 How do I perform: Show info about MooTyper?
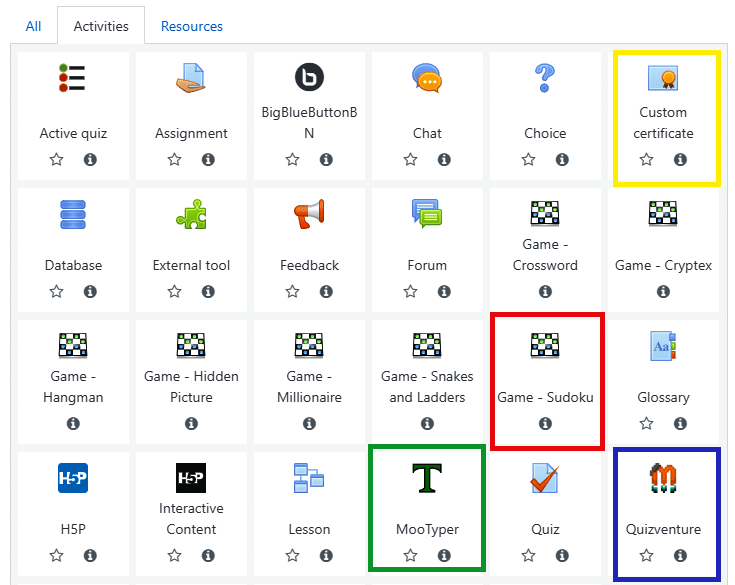coord(444,555)
